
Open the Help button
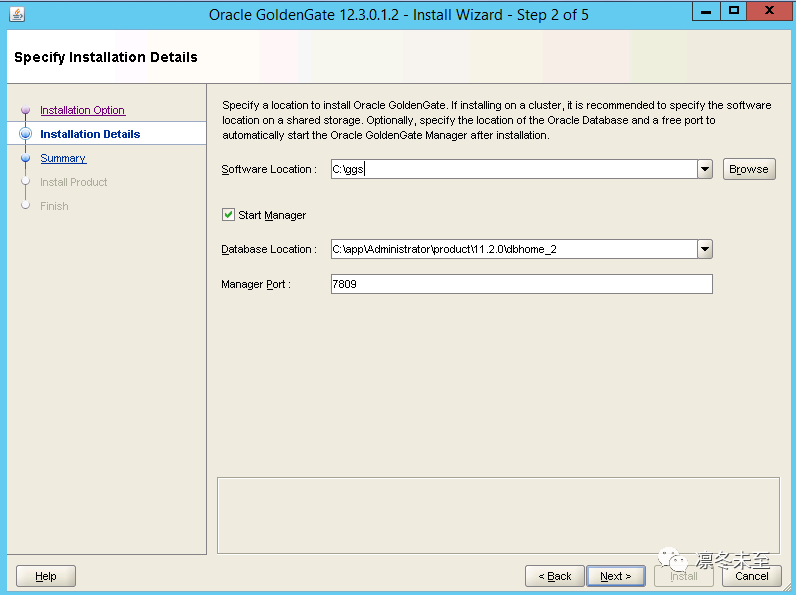(x=46, y=576)
